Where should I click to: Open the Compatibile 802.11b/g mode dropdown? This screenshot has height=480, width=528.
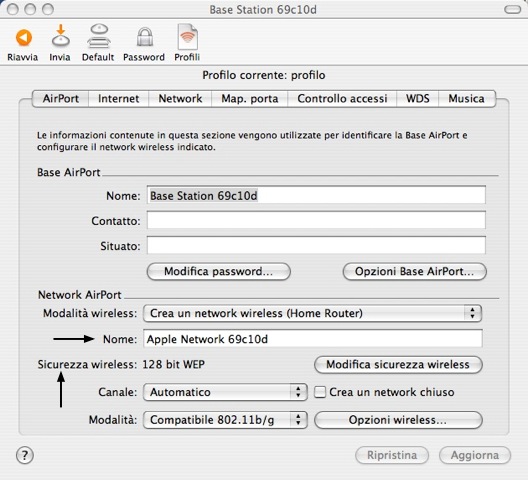[225, 420]
